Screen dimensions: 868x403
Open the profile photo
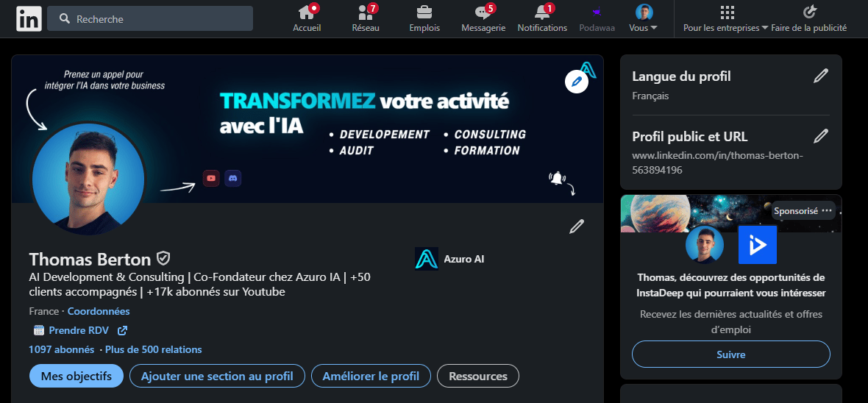[x=88, y=178]
